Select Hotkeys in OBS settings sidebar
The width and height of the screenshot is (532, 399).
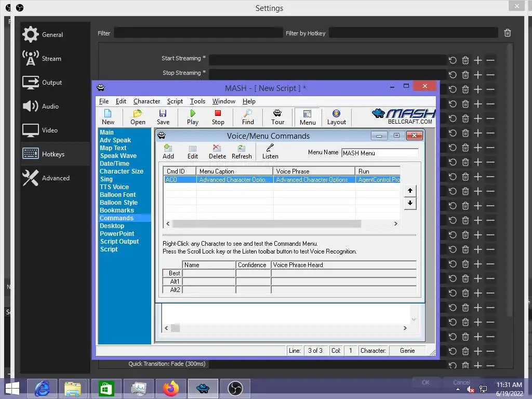[55, 154]
